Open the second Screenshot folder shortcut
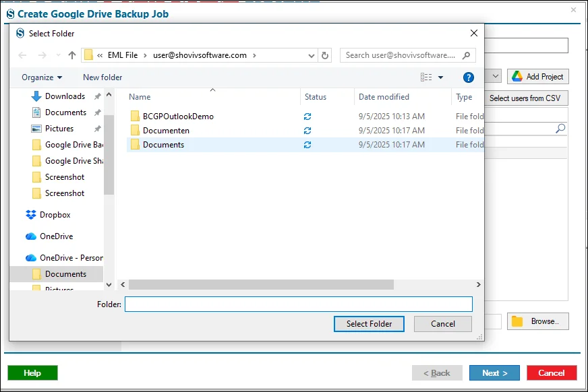The height and width of the screenshot is (392, 588). (65, 193)
